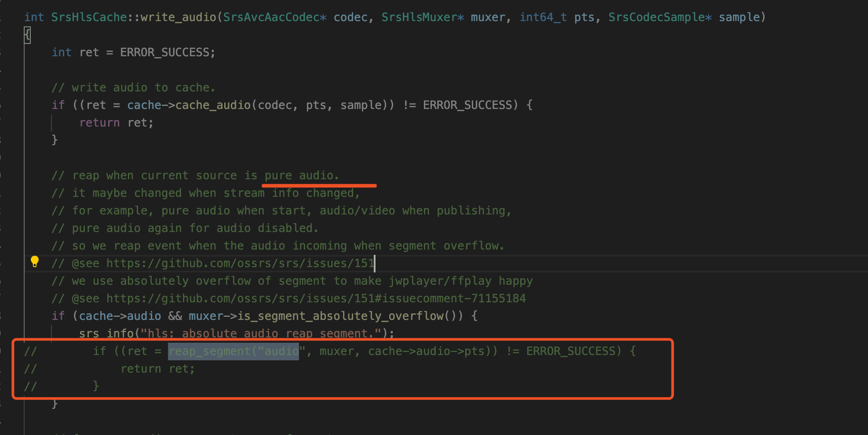The height and width of the screenshot is (435, 868).
Task: Click the cache_audio method call
Action: click(213, 105)
